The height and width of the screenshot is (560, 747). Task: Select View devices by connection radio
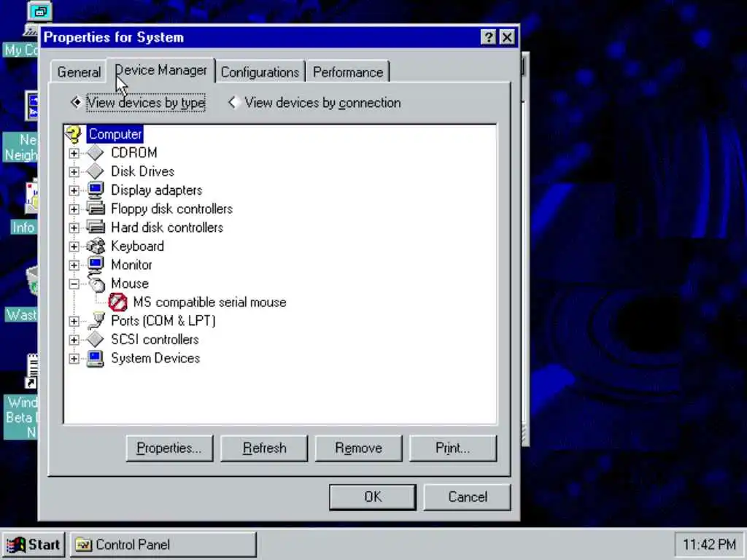point(233,102)
